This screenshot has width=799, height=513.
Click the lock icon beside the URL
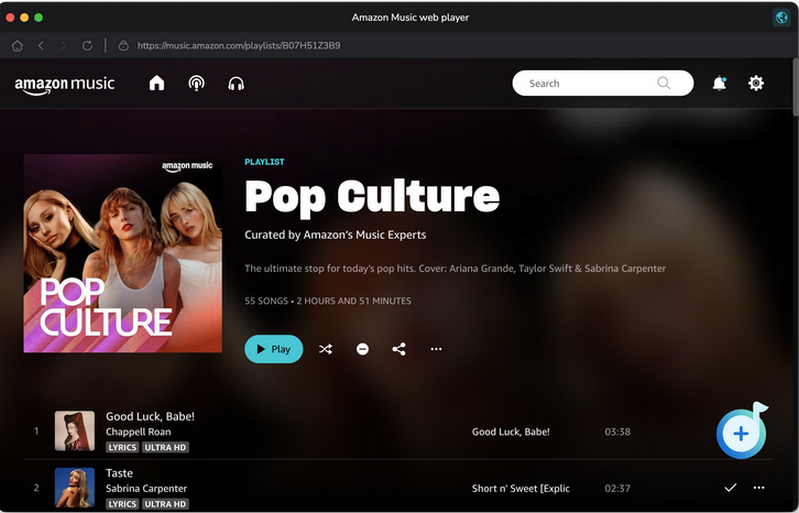123,46
